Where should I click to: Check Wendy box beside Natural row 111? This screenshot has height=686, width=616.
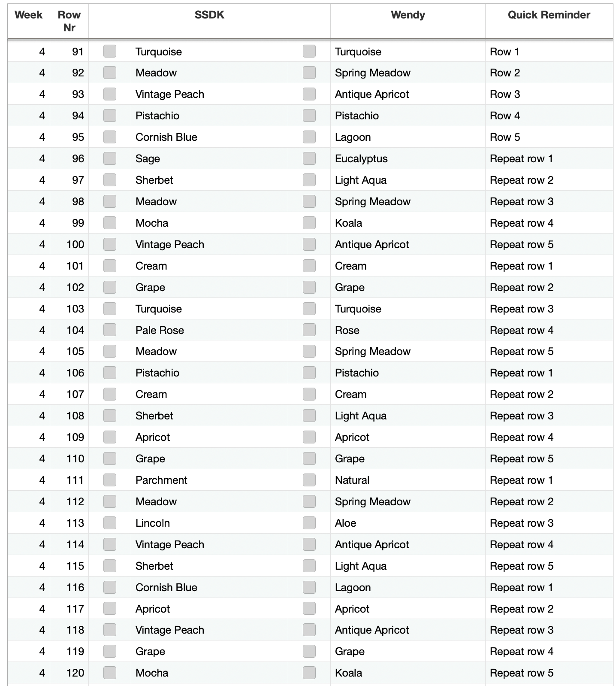point(309,480)
